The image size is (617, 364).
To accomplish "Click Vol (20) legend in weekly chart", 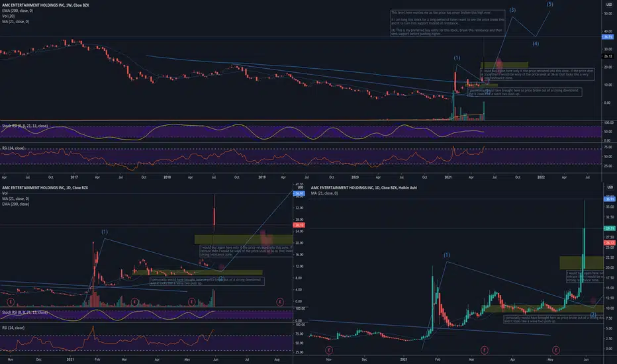I will coord(8,16).
